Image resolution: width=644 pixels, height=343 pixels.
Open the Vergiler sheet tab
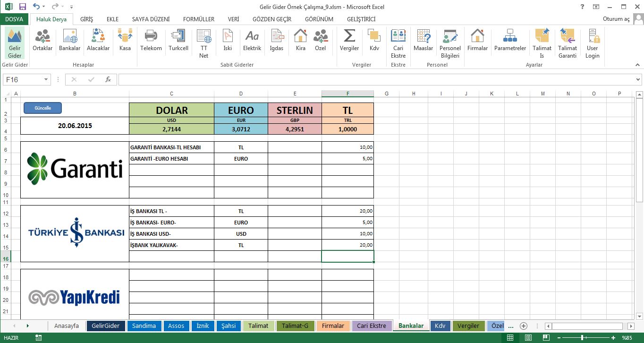click(x=468, y=326)
